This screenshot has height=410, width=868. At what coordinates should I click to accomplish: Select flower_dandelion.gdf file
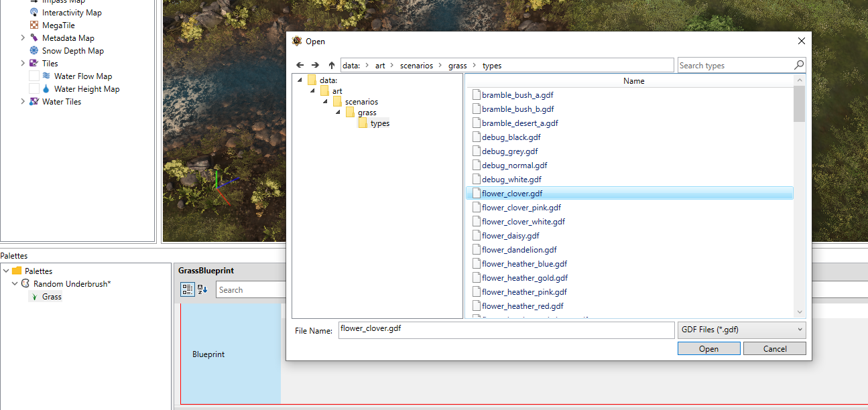click(x=519, y=250)
